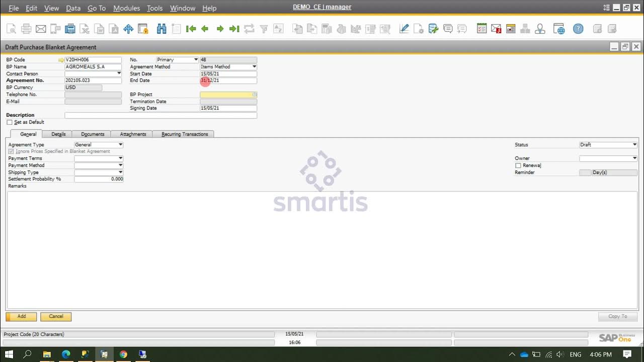This screenshot has height=362, width=644.
Task: Open the Tools menu
Action: coord(154,8)
